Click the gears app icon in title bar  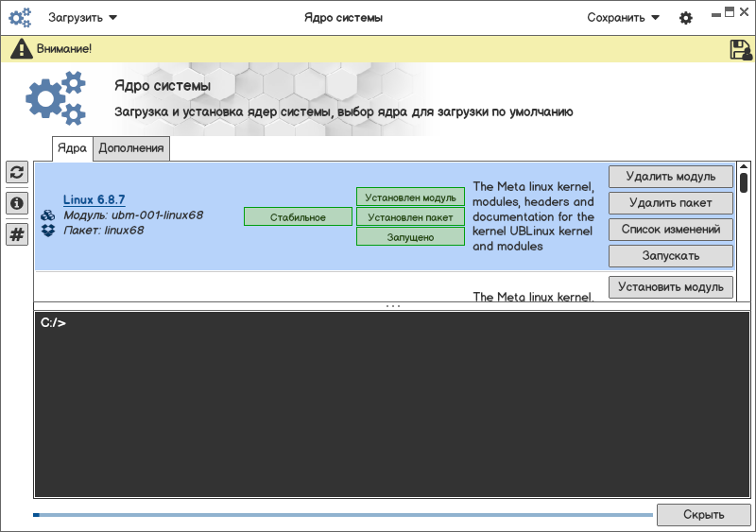[x=20, y=17]
